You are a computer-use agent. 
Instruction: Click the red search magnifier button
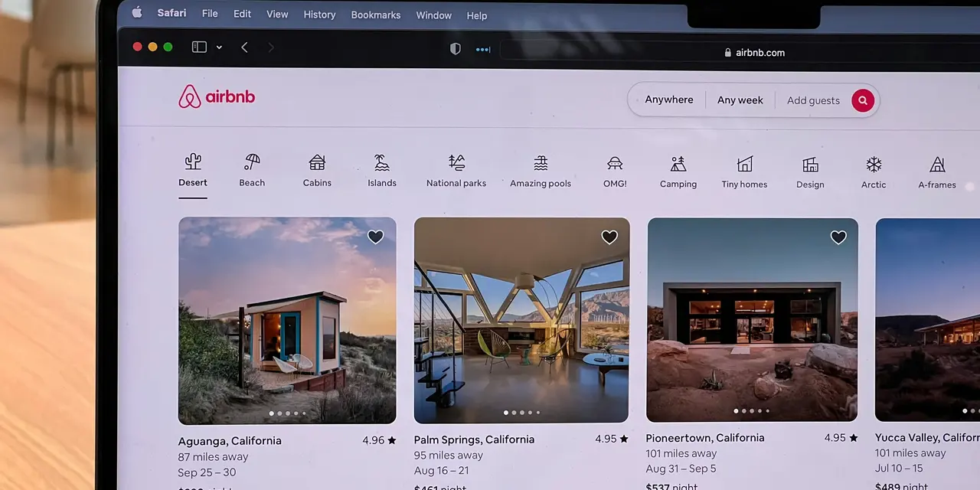[x=862, y=100]
